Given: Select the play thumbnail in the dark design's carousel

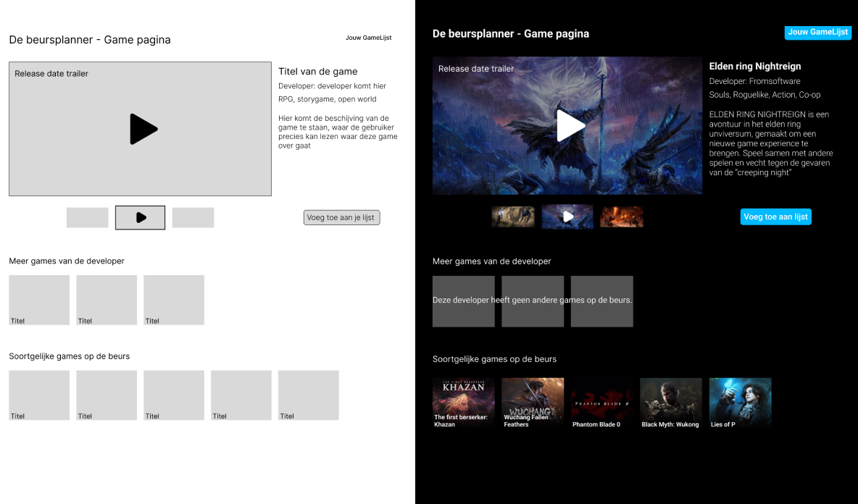Looking at the screenshot, I should pos(567,216).
